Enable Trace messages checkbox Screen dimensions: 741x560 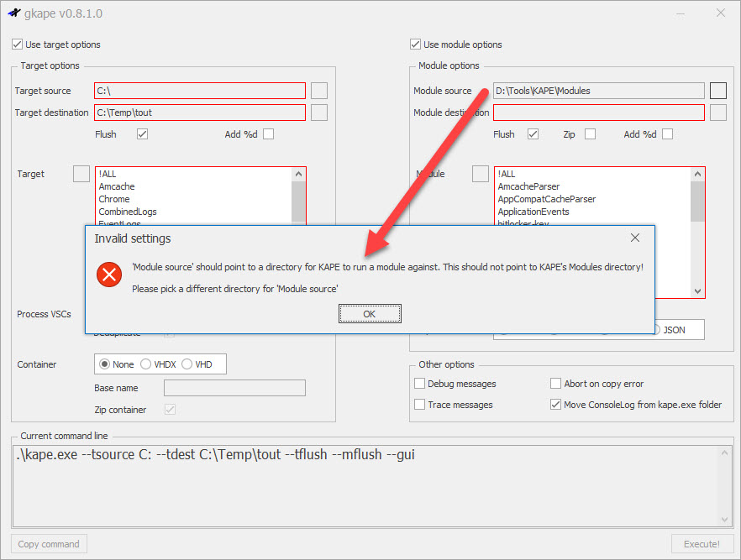420,404
